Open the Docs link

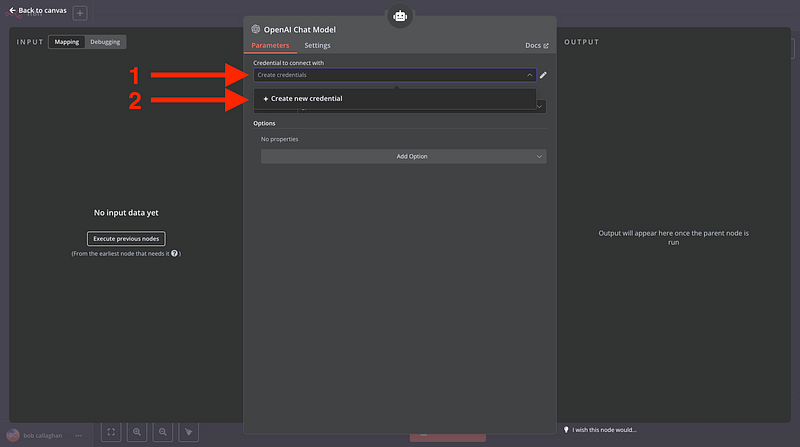536,46
